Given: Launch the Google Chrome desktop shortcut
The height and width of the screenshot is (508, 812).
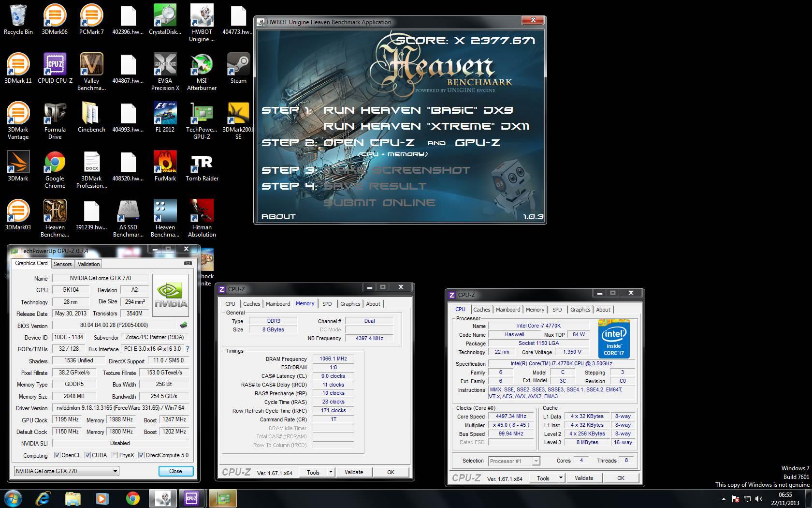Looking at the screenshot, I should click(55, 170).
